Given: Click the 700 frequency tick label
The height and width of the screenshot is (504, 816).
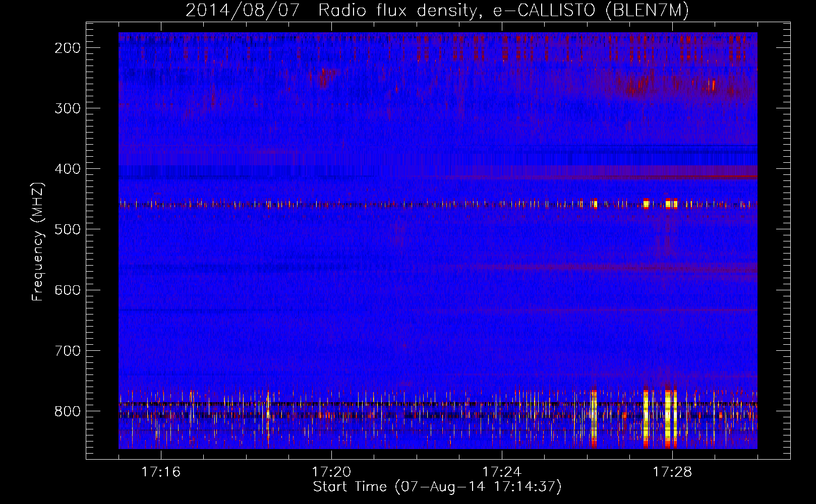Looking at the screenshot, I should [x=68, y=351].
